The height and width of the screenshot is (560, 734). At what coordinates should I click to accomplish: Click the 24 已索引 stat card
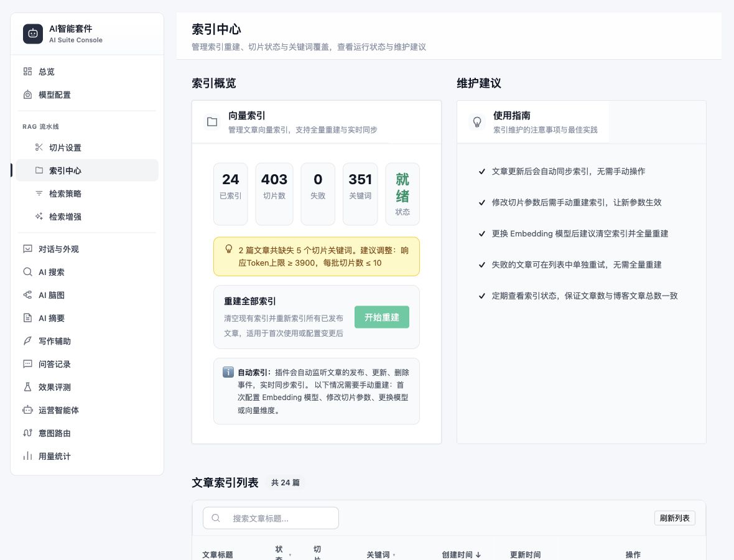click(x=230, y=194)
